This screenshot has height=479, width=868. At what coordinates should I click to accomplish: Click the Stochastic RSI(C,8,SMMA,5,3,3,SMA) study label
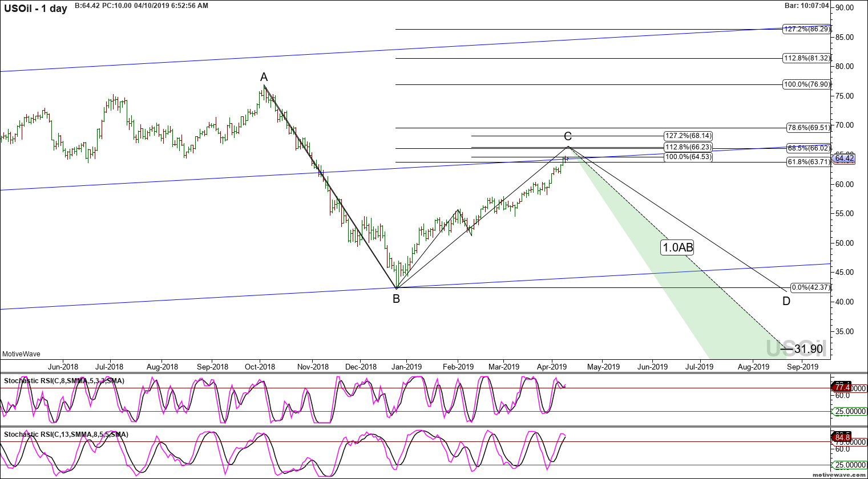click(x=64, y=381)
